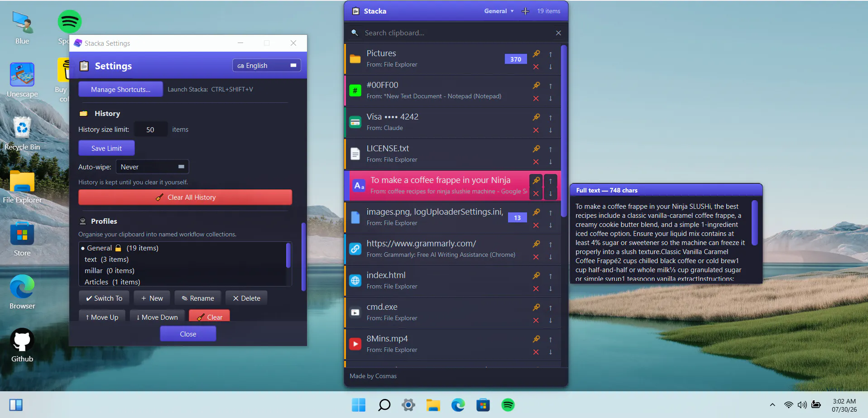
Task: Pin the Pictures clipboard item
Action: (536, 54)
